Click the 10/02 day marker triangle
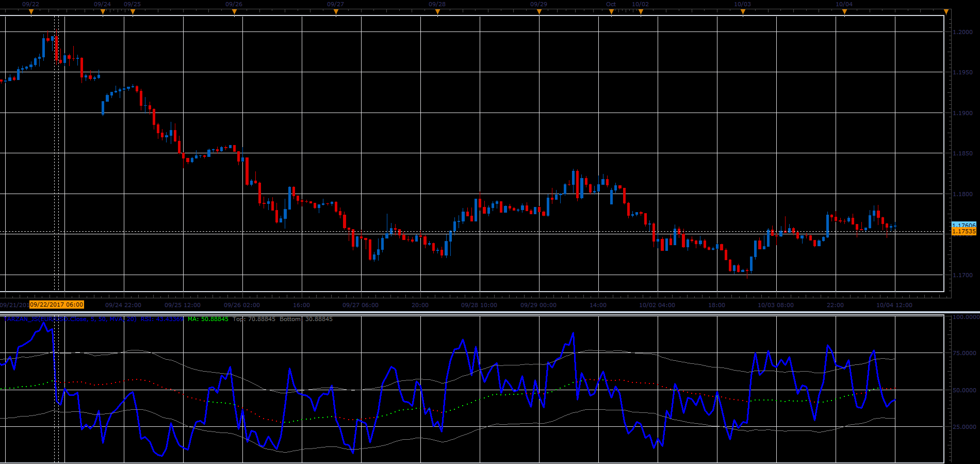The image size is (980, 464). click(x=641, y=12)
